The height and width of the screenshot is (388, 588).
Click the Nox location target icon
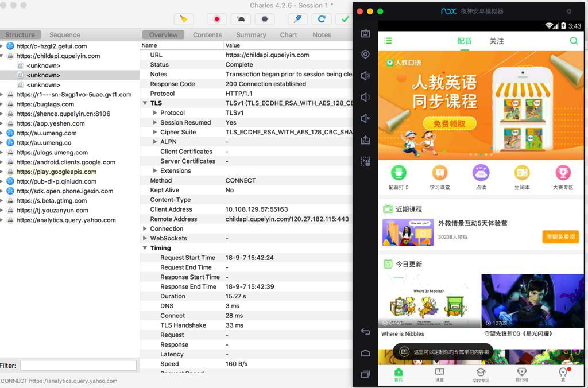[x=365, y=55]
